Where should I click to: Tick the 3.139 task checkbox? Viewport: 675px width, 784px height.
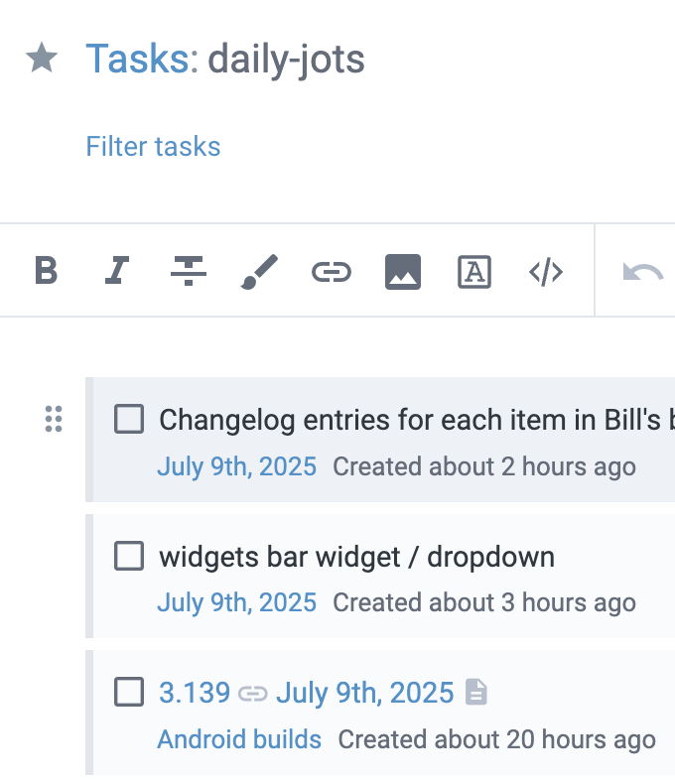(129, 692)
